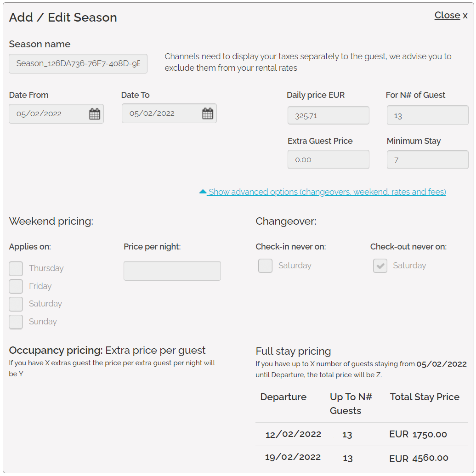Open the Date To calendar icon
Image resolution: width=476 pixels, height=476 pixels.
pos(208,113)
